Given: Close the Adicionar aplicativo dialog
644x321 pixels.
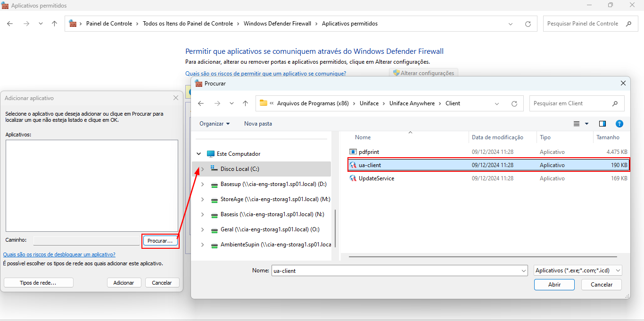Looking at the screenshot, I should [176, 98].
